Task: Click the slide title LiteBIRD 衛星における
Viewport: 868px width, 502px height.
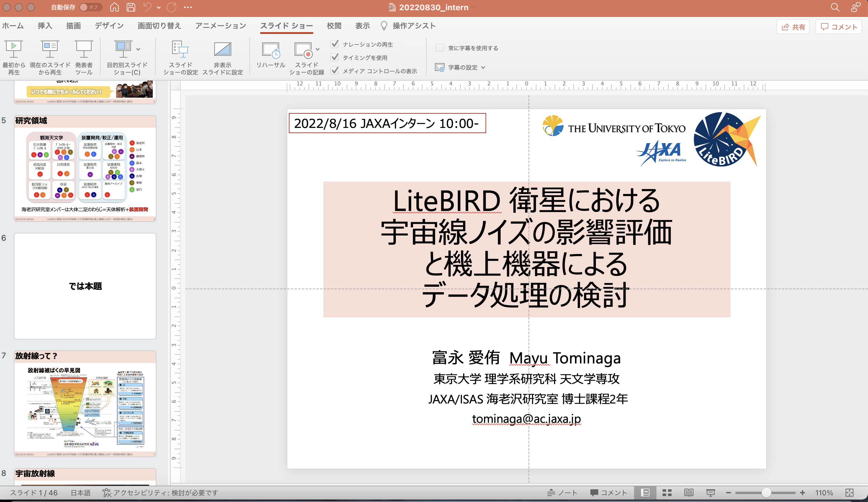Action: [526, 200]
